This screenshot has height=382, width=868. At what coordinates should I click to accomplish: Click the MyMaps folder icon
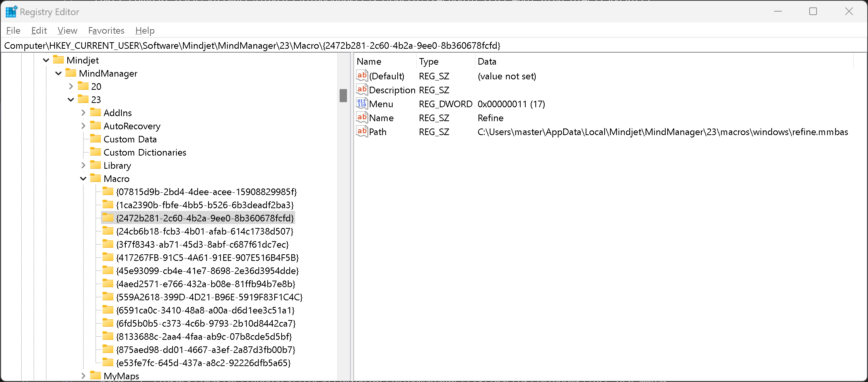pos(96,375)
